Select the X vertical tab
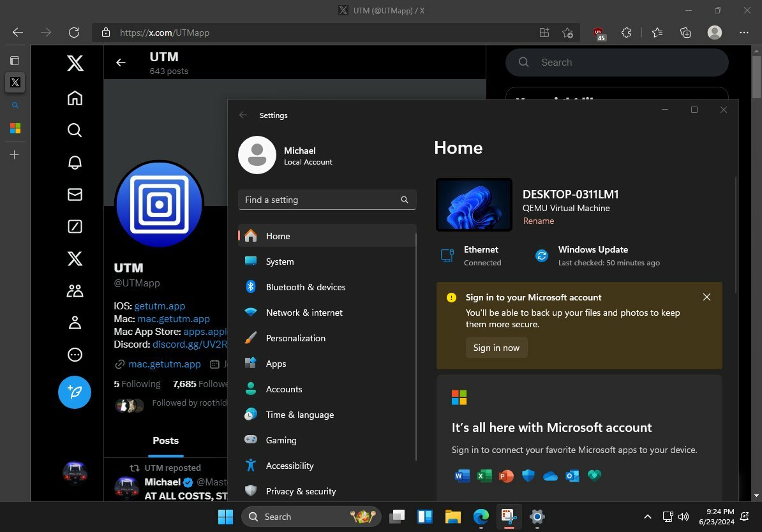762x532 pixels. coord(15,82)
